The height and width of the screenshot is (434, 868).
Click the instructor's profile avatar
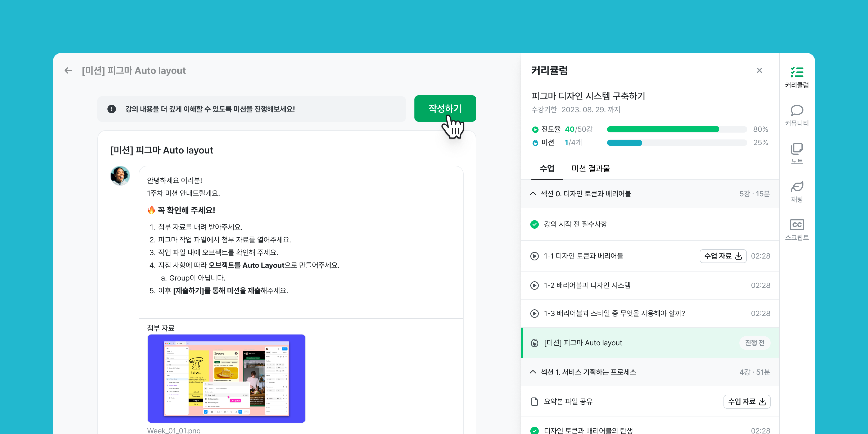pyautogui.click(x=120, y=175)
